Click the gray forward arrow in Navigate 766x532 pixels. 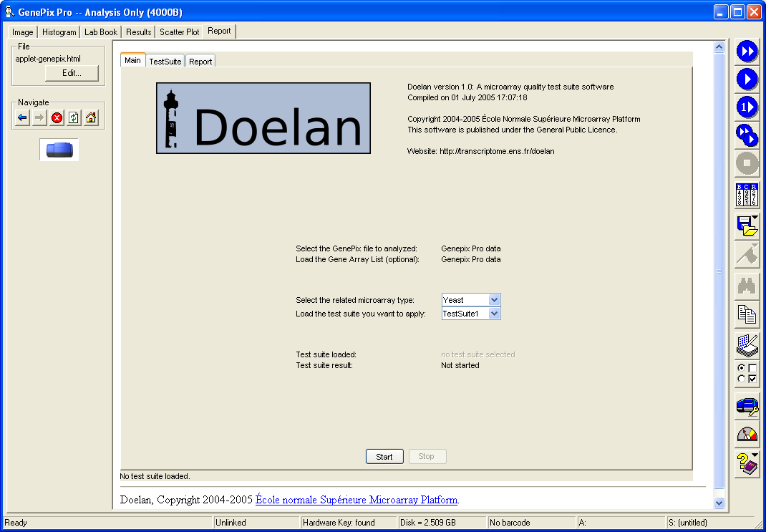[39, 117]
